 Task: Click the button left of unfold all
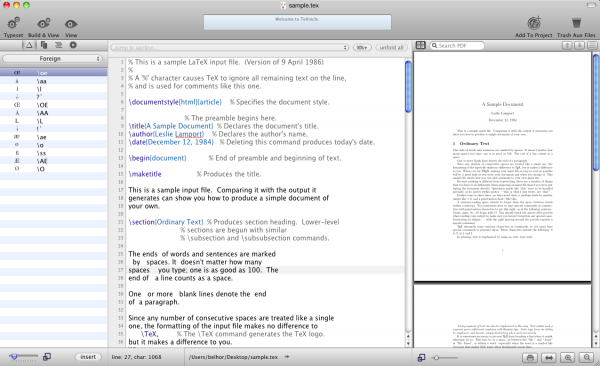[362, 47]
